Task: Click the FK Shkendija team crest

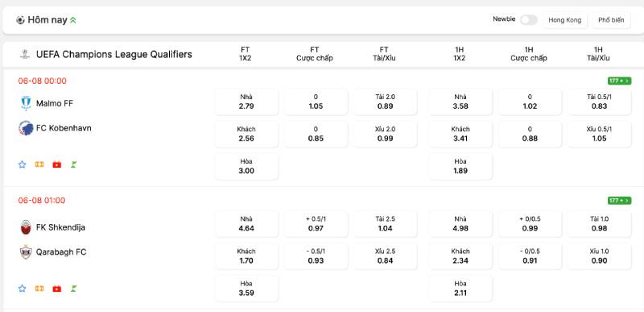Action: [26, 227]
